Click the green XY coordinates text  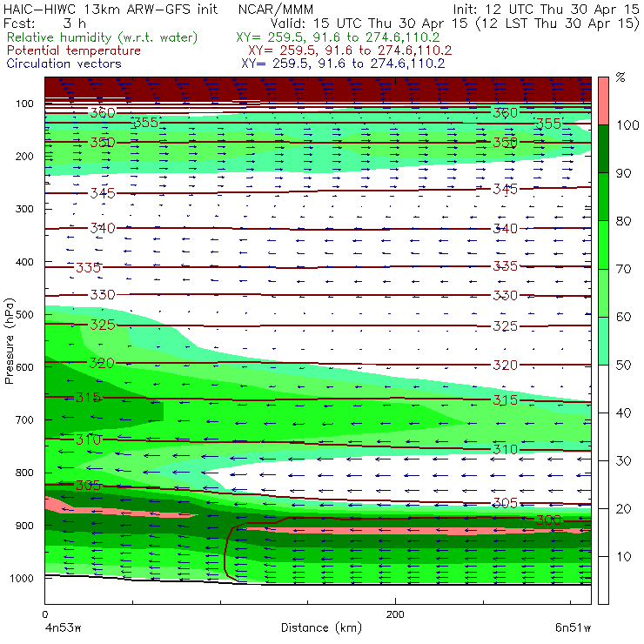click(338, 37)
